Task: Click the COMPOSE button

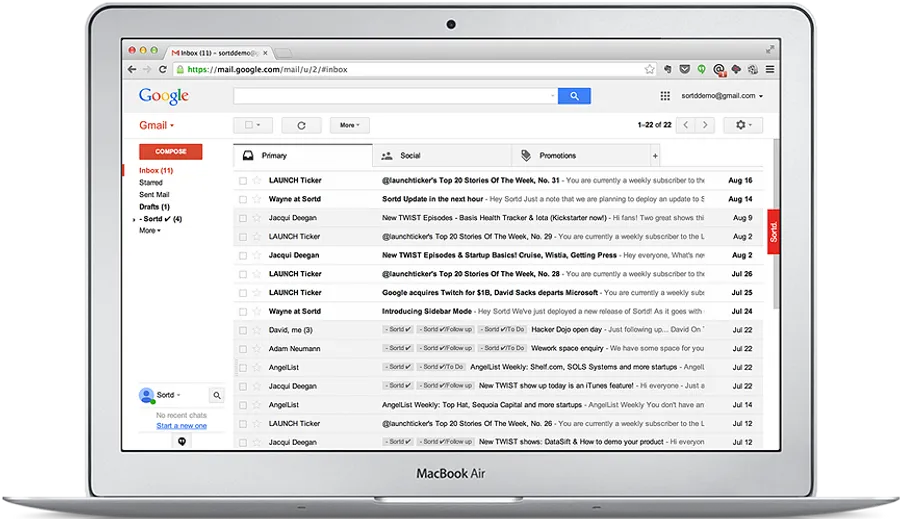Action: (x=170, y=152)
